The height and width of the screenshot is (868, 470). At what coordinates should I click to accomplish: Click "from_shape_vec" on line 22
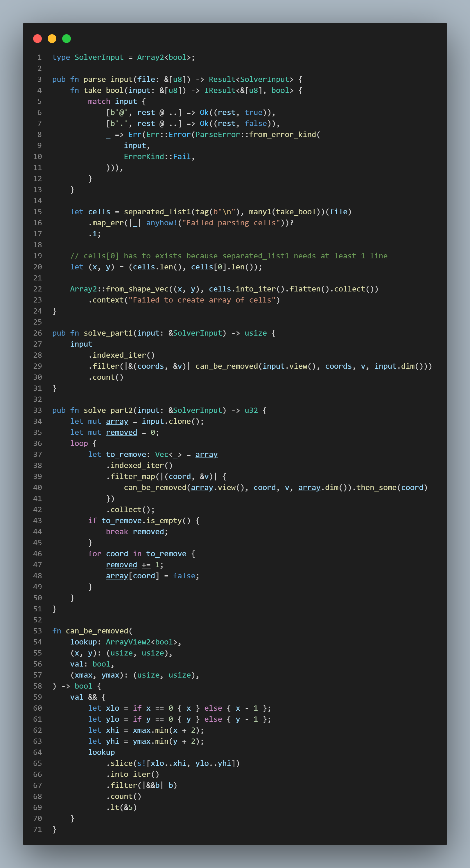click(137, 289)
